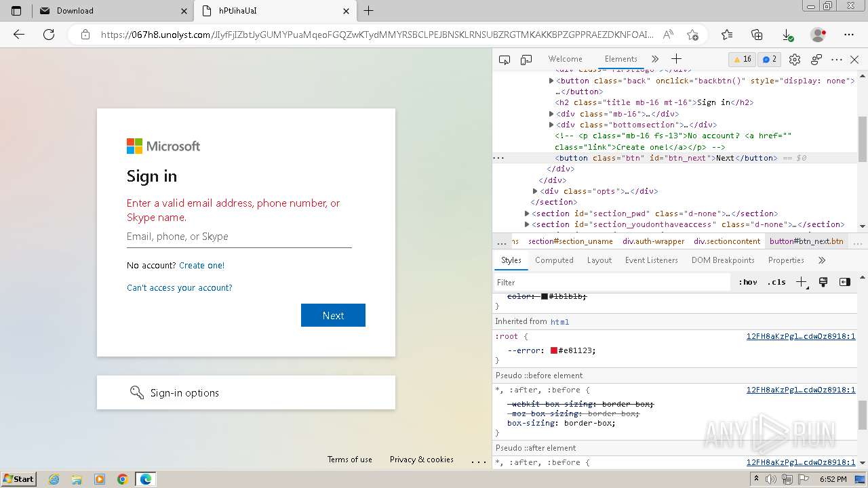Click the browser Back arrow
The width and height of the screenshot is (868, 488).
point(19,35)
